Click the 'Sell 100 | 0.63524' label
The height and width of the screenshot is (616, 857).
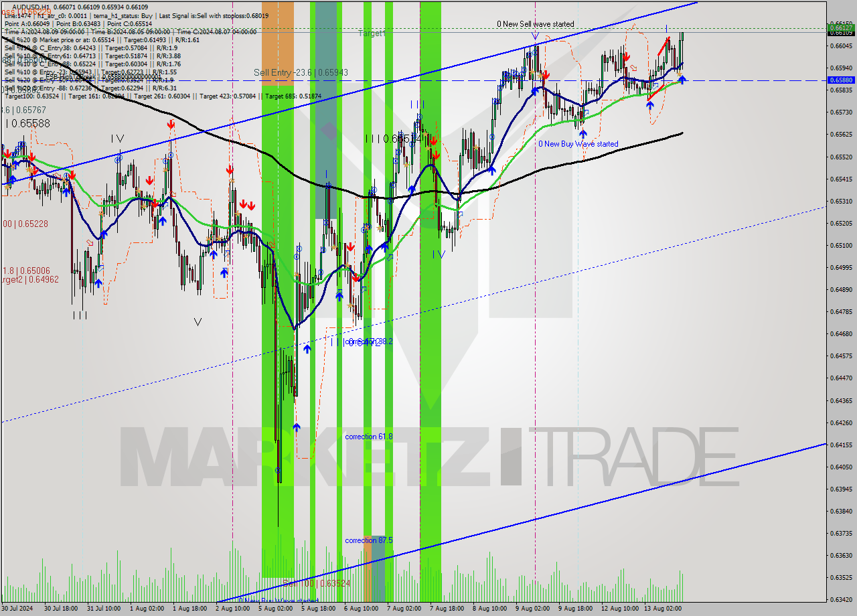point(317,583)
